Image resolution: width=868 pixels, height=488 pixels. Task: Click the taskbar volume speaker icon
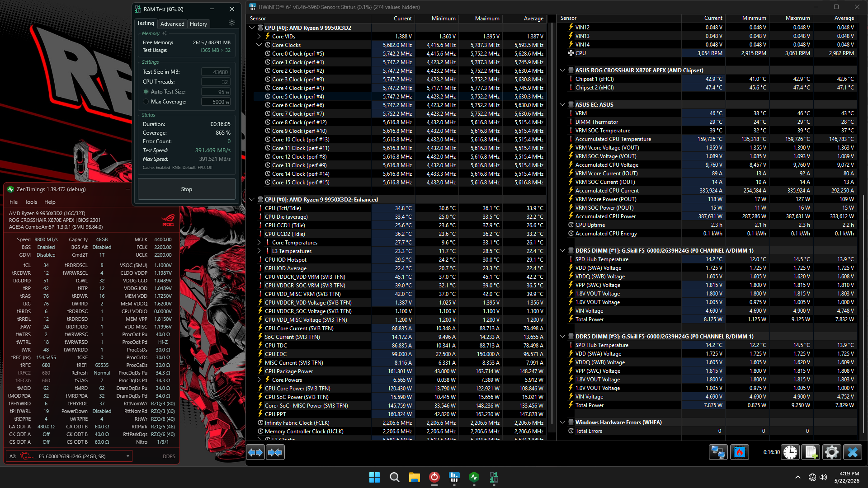(x=823, y=477)
